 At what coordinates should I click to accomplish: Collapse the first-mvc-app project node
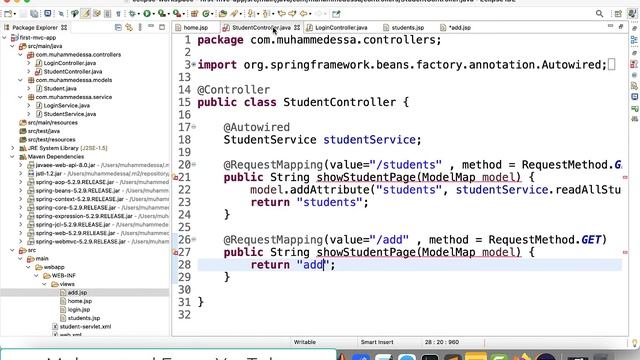4,38
